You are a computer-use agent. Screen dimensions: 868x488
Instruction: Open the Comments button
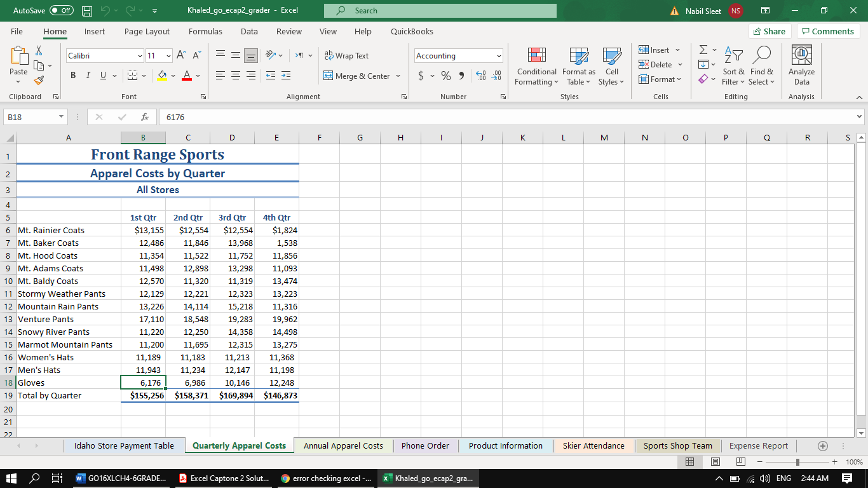pyautogui.click(x=827, y=32)
